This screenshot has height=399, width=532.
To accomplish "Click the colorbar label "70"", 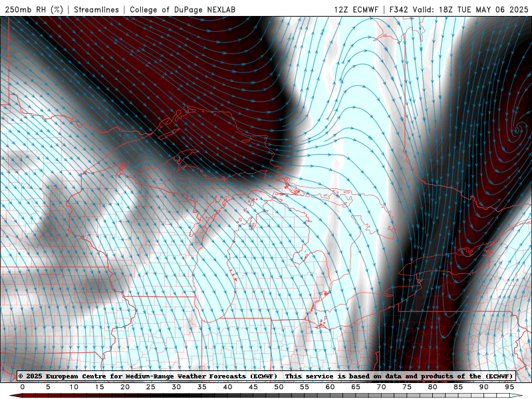I will [381, 387].
